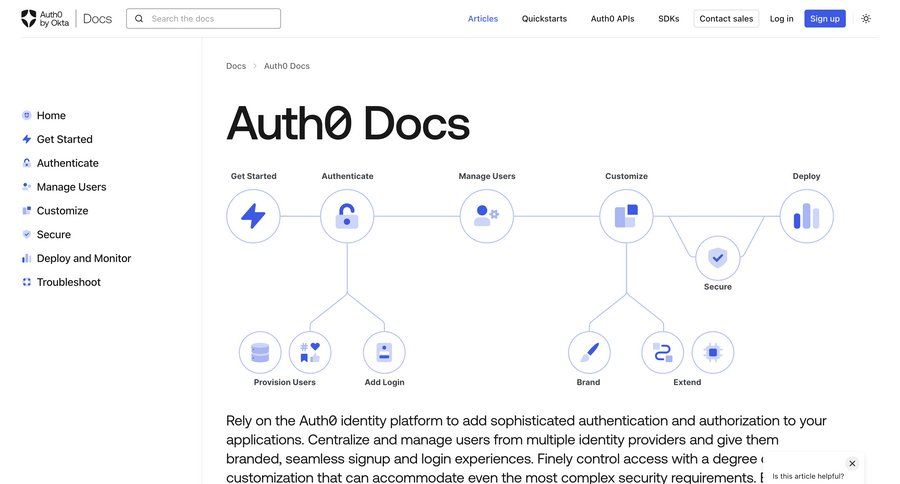Click the Docs breadcrumb link

pos(236,66)
